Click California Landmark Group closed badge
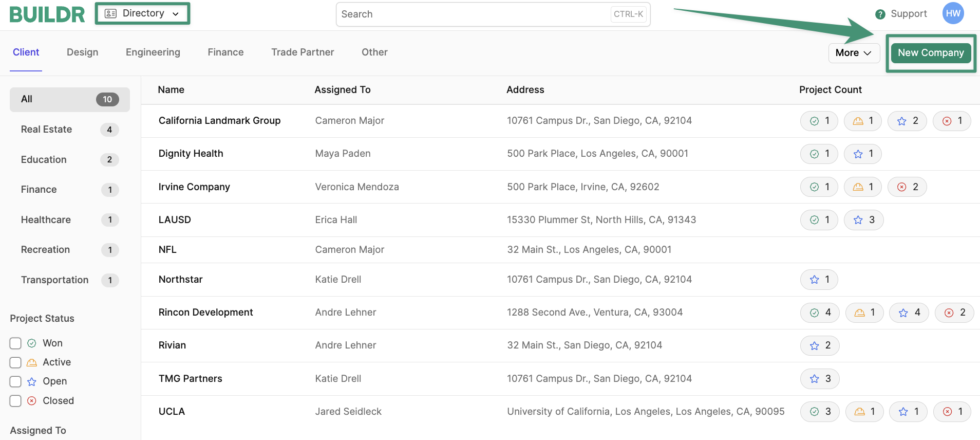This screenshot has width=980, height=440. coord(952,121)
